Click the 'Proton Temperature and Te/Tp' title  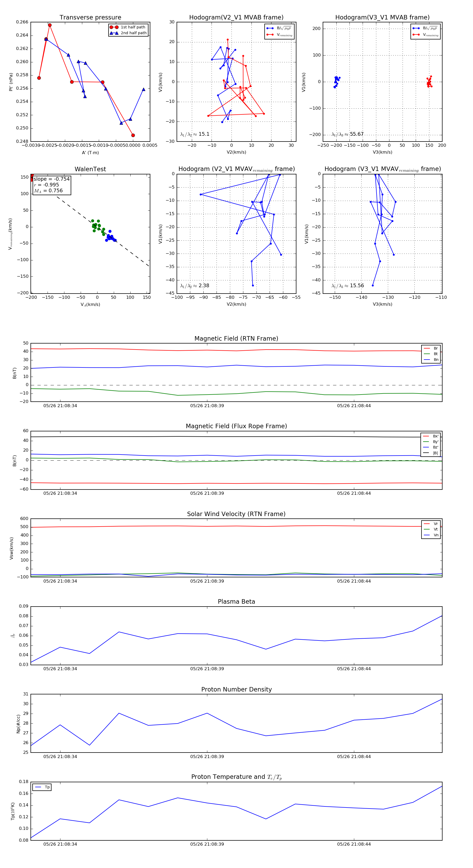click(x=236, y=777)
